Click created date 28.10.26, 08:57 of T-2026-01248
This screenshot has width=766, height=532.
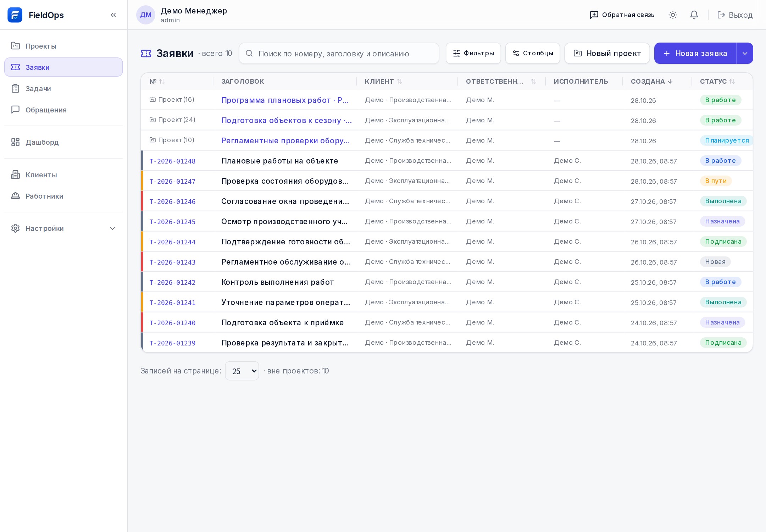pyautogui.click(x=654, y=161)
